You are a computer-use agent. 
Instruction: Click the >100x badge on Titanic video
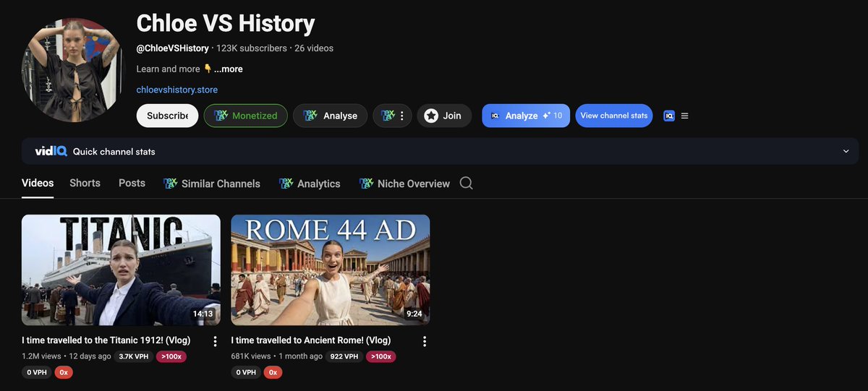coord(171,356)
